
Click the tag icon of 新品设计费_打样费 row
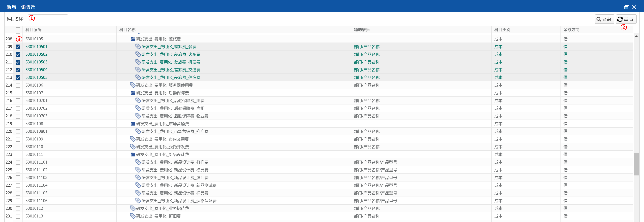coord(138,162)
